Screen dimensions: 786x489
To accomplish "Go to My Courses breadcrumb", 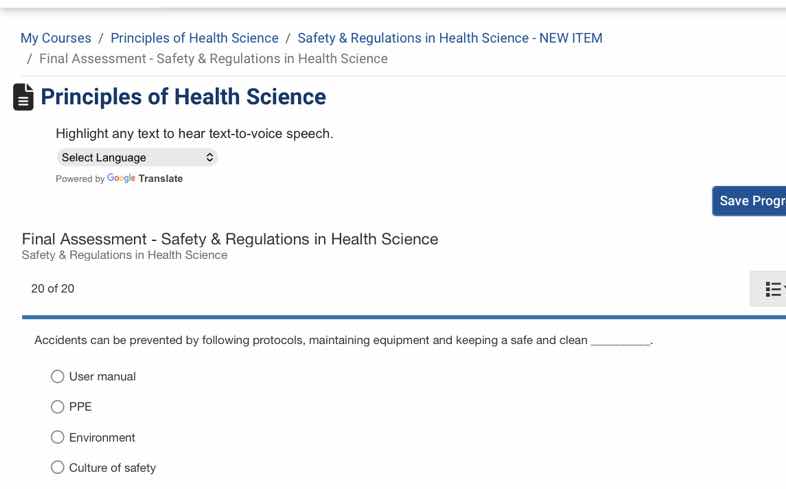I will click(56, 38).
